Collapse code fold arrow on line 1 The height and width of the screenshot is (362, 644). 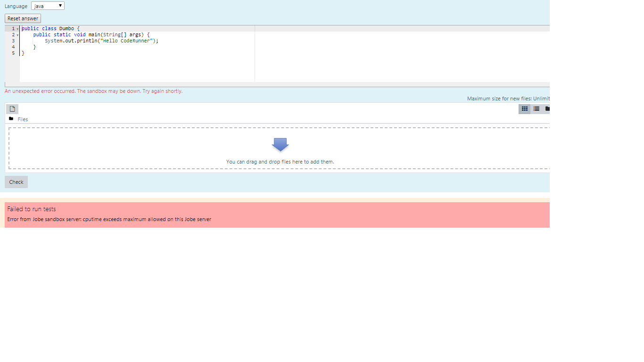[x=17, y=29]
